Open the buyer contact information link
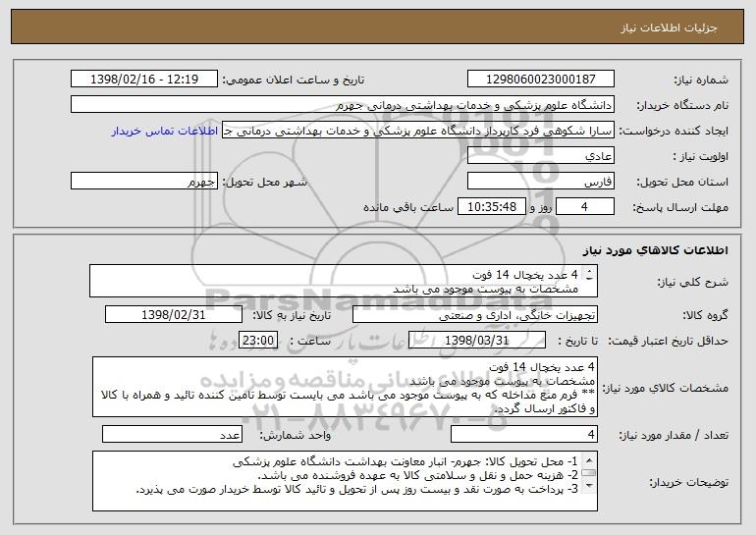Image resolution: width=756 pixels, height=535 pixels. pyautogui.click(x=164, y=132)
